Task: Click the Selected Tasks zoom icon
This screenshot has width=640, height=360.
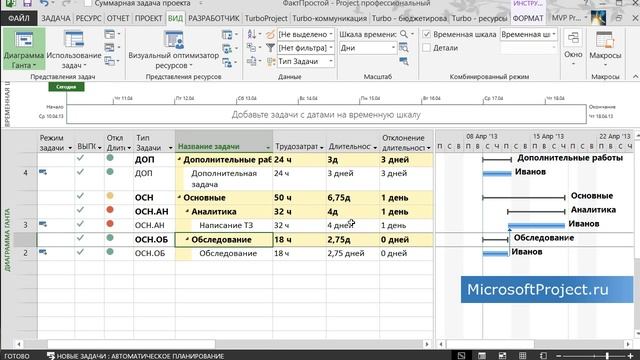Action: tap(404, 62)
